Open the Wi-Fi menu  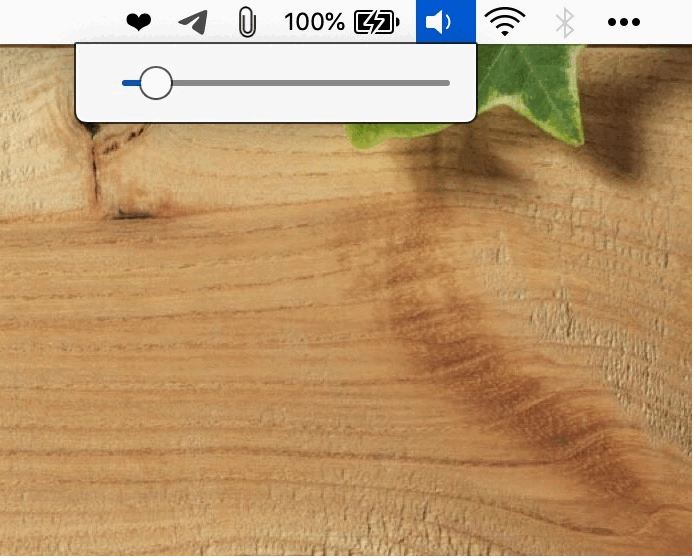tap(505, 22)
